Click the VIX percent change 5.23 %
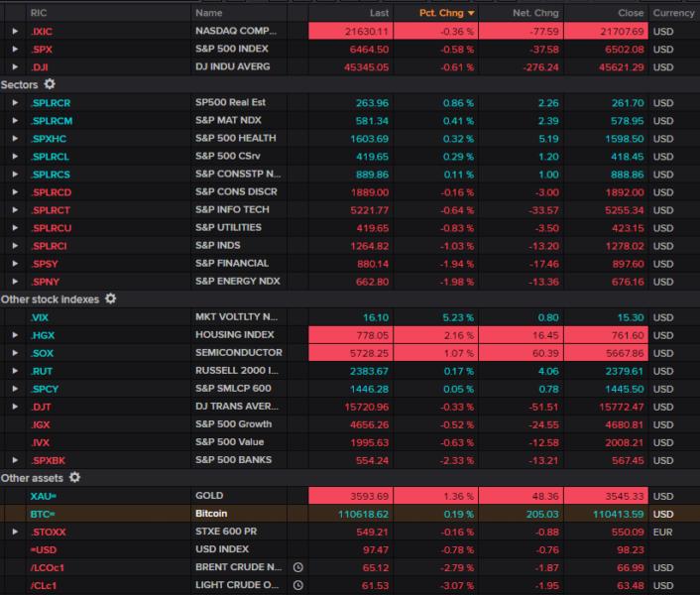The height and width of the screenshot is (595, 700). tap(458, 317)
